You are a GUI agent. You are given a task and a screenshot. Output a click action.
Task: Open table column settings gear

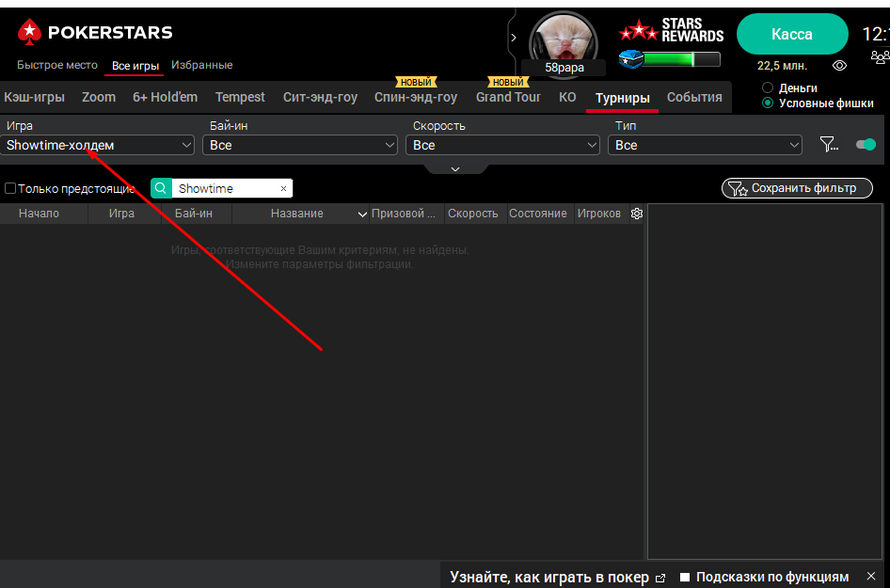click(x=637, y=214)
